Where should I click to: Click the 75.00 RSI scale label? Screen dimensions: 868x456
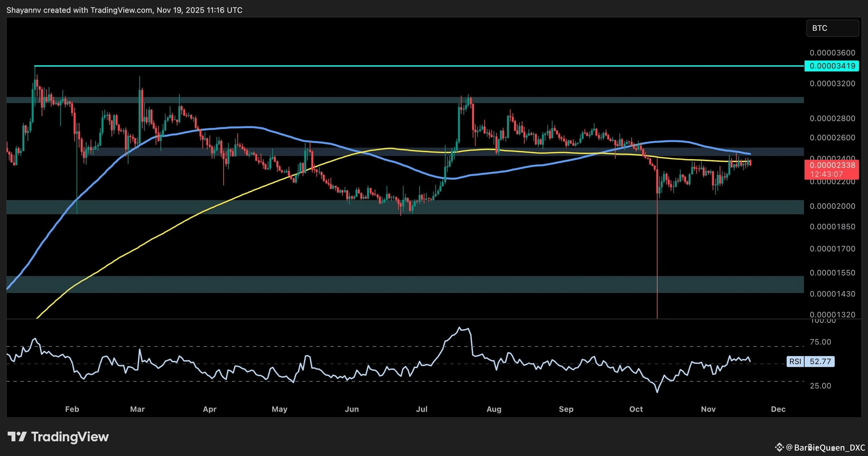coord(820,342)
